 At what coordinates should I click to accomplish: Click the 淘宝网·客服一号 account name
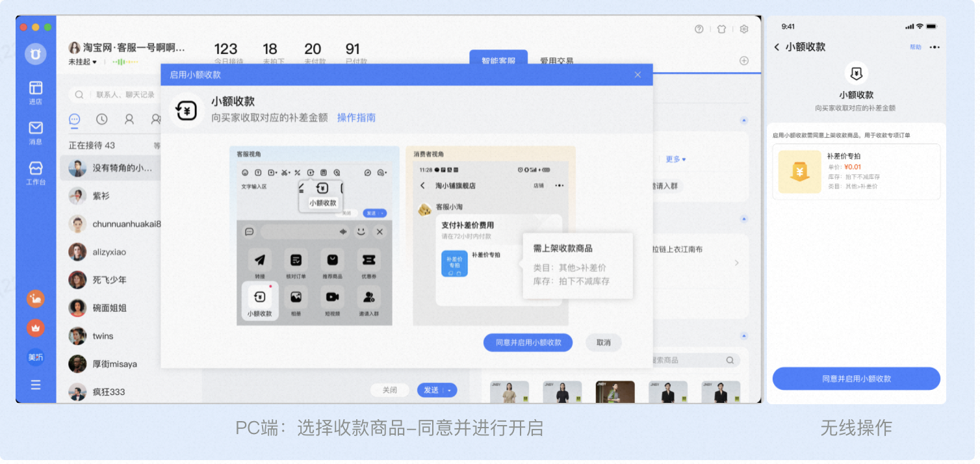(x=133, y=48)
